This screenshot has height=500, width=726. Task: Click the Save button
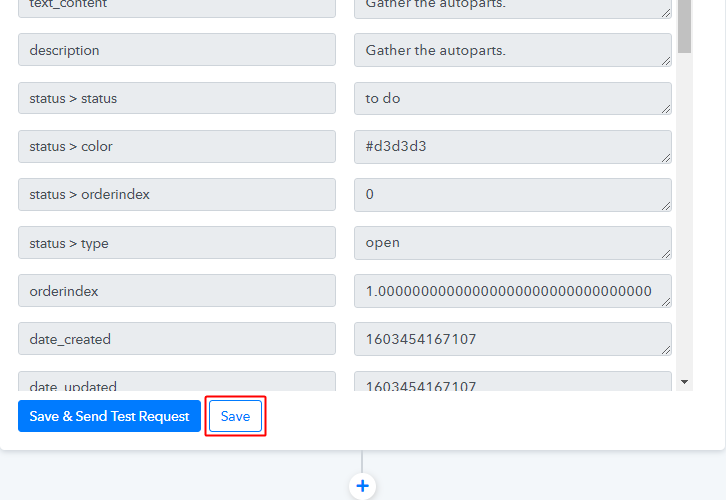235,416
